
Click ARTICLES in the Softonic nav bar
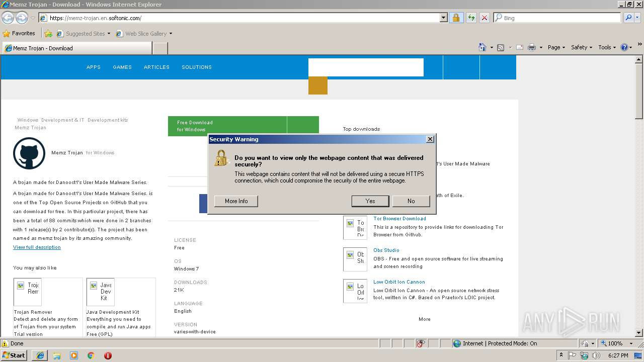(156, 67)
